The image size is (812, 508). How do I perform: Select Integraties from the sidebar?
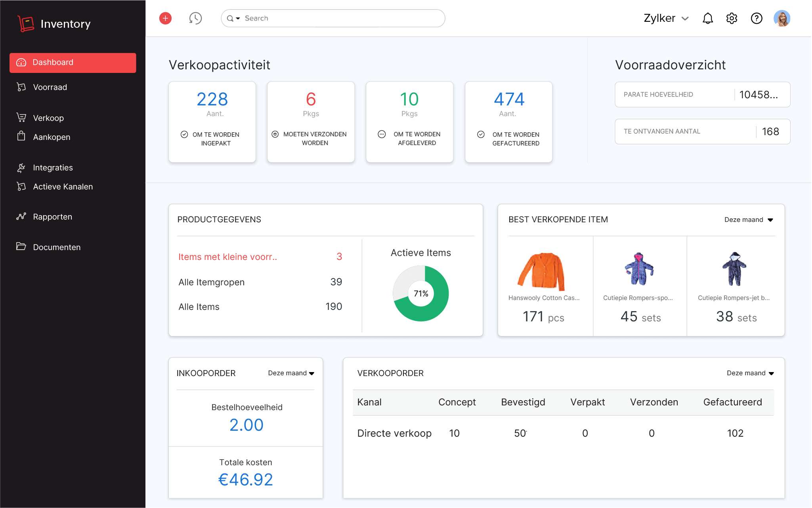tap(53, 168)
